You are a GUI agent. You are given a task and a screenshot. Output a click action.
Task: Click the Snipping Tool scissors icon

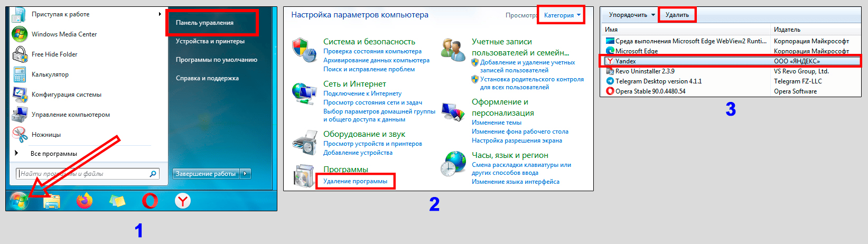20,135
